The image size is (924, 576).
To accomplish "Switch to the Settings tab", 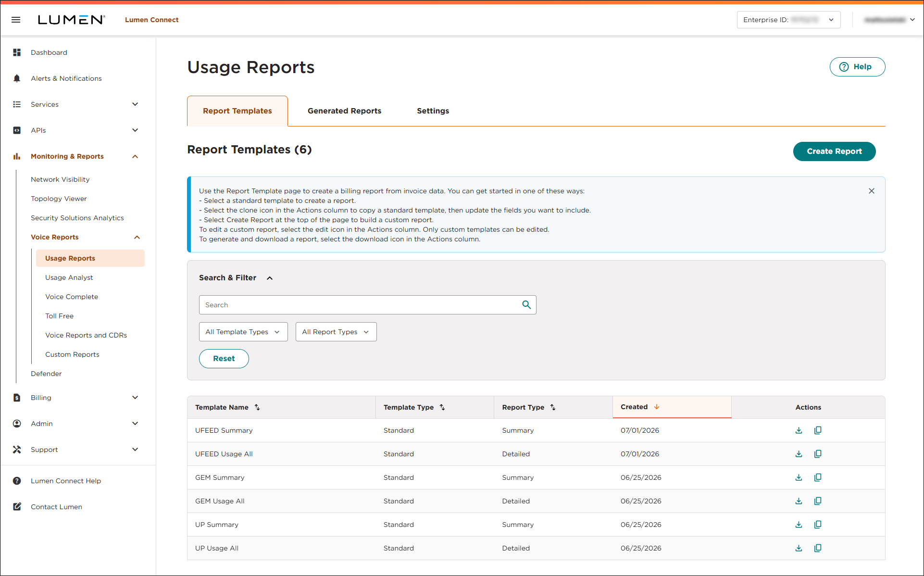I will point(433,111).
